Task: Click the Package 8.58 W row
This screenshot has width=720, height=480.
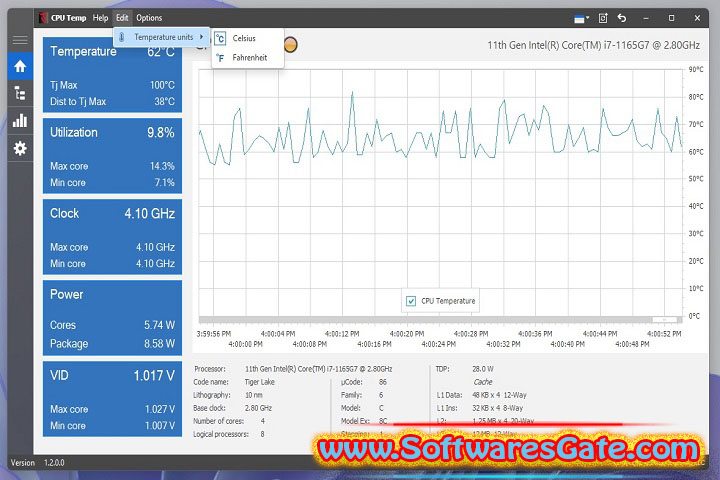Action: (x=112, y=344)
